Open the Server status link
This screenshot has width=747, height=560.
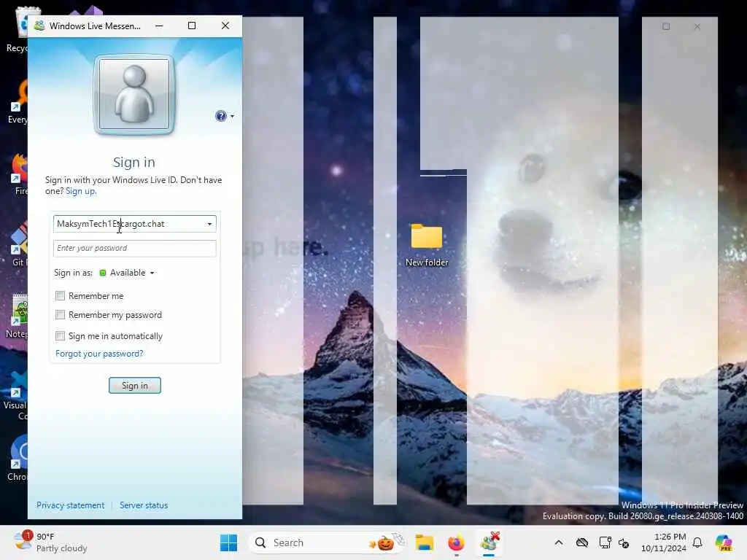pos(144,505)
